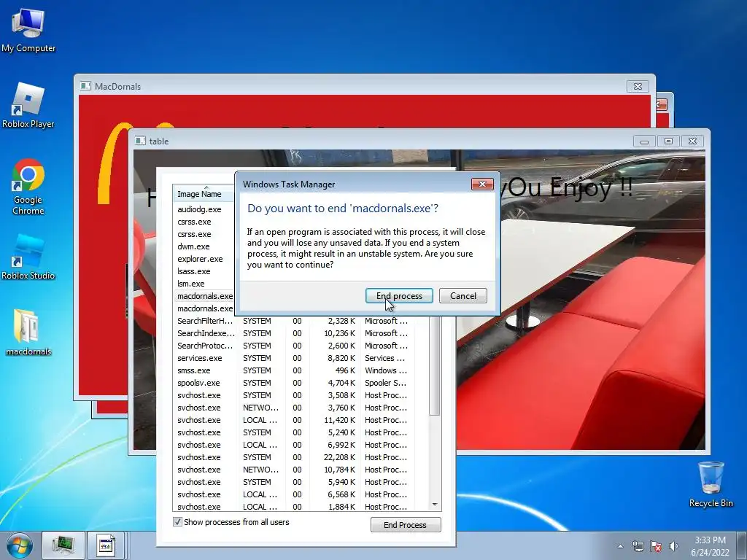Select the dwm.exe process
Viewport: 747px width, 560px height.
tap(204, 246)
